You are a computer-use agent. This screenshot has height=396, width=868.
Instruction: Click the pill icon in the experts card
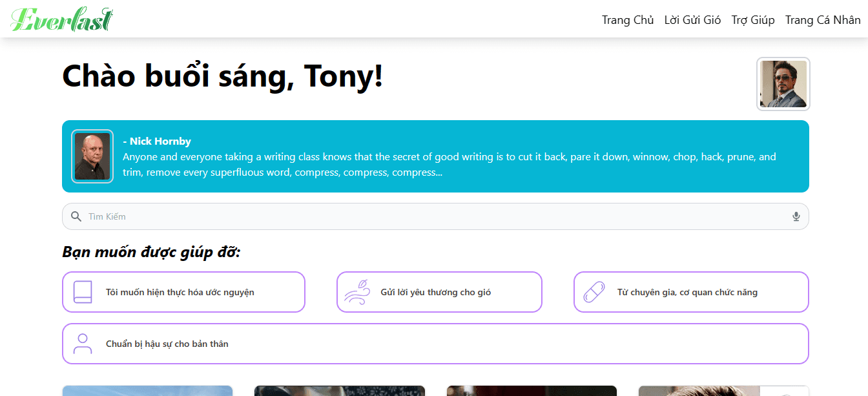pos(594,292)
